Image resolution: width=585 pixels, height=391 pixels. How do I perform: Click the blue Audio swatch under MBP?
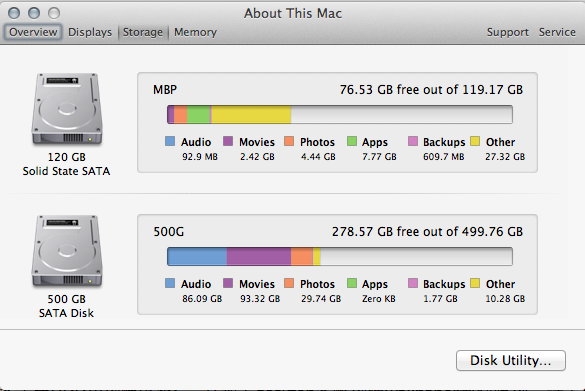point(170,141)
